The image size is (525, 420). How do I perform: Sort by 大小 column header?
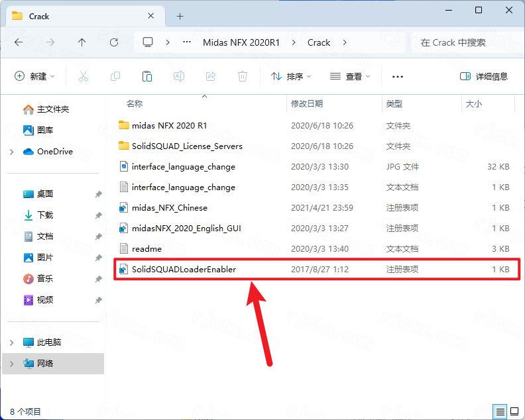[474, 104]
